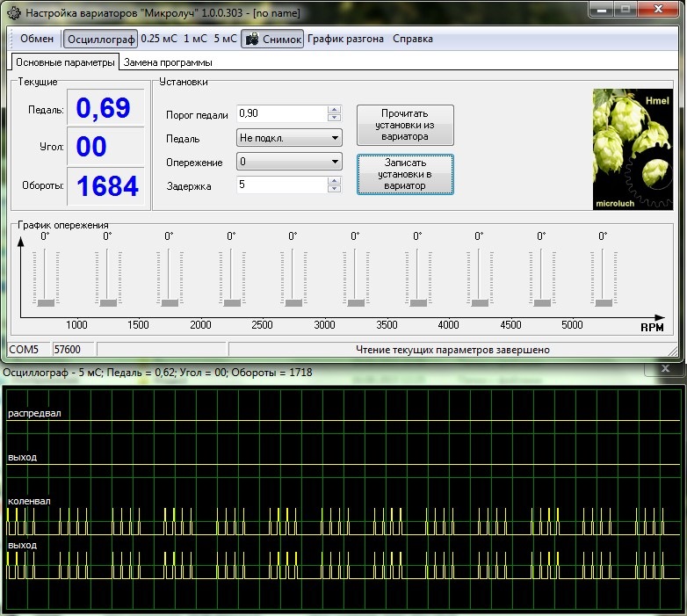Click the app gear icon in title bar

point(12,13)
